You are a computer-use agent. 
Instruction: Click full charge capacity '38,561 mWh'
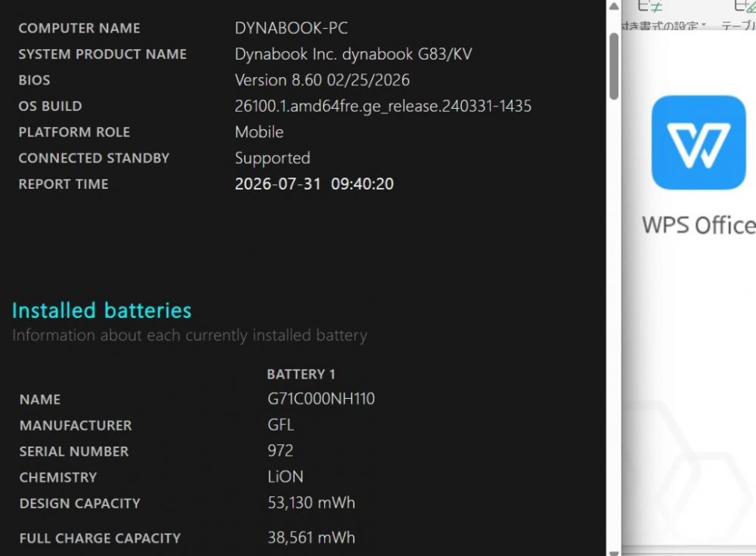311,538
